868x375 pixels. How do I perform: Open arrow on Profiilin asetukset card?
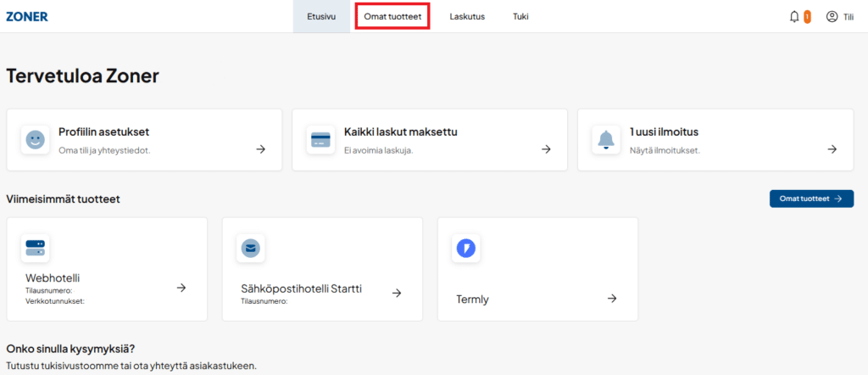click(x=261, y=149)
